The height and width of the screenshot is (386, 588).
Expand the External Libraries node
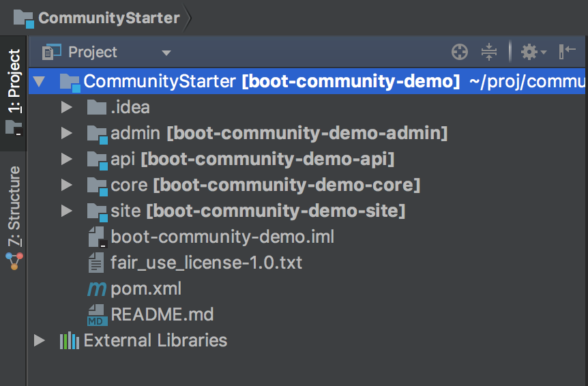(x=40, y=341)
